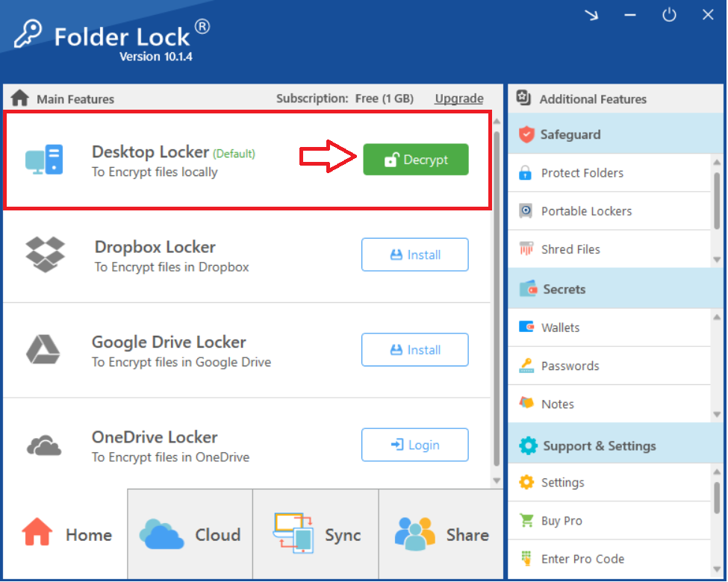The height and width of the screenshot is (582, 728).
Task: Click the Additional Features panel icon
Action: 523,98
